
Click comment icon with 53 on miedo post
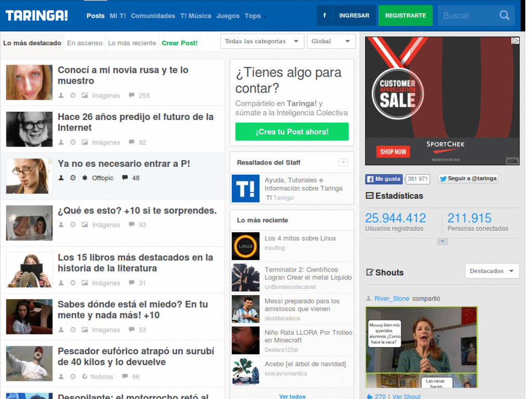coord(131,329)
